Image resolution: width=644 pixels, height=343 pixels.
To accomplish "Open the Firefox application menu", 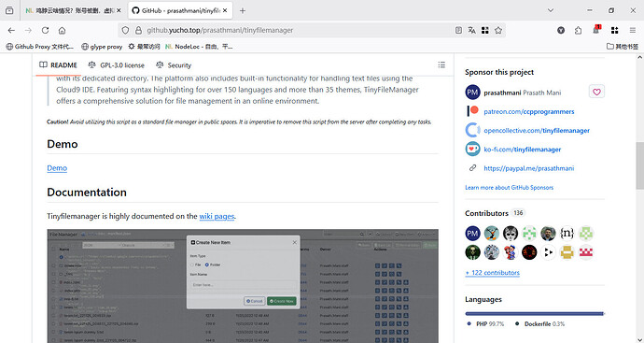I will 633,30.
